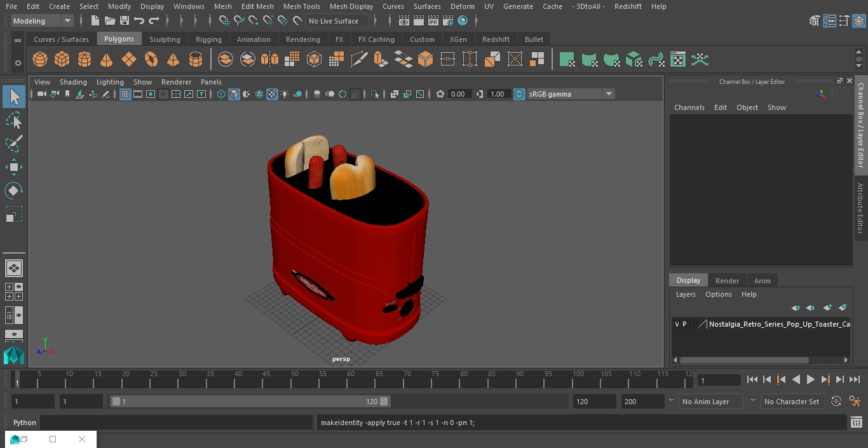Create a polygon cylinder from the shelf
The height and width of the screenshot is (448, 868).
[84, 60]
